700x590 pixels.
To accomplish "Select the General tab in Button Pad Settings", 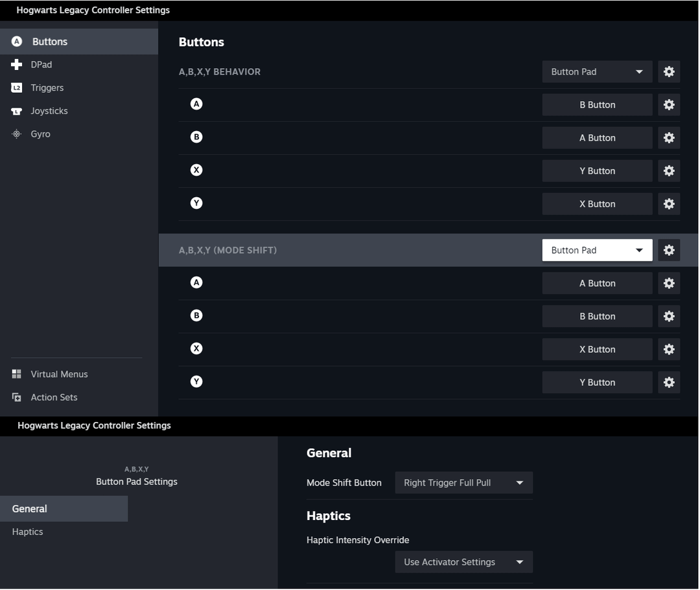I will coord(29,508).
